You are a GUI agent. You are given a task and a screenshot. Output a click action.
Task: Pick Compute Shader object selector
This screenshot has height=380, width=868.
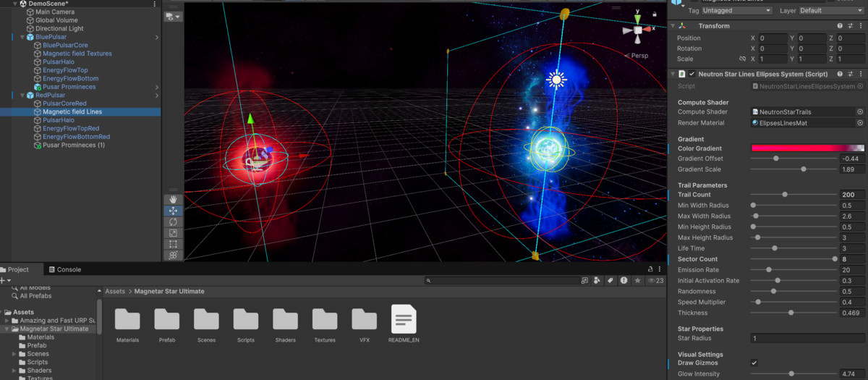pyautogui.click(x=860, y=112)
